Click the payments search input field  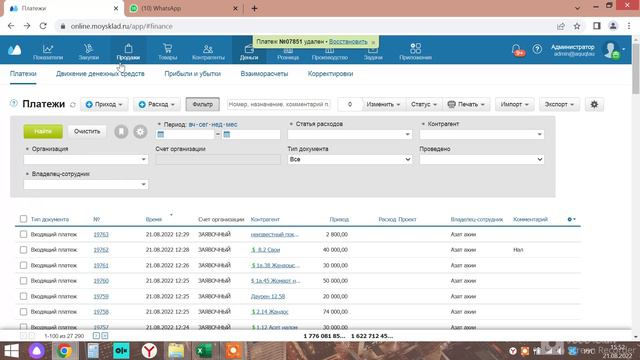(279, 104)
